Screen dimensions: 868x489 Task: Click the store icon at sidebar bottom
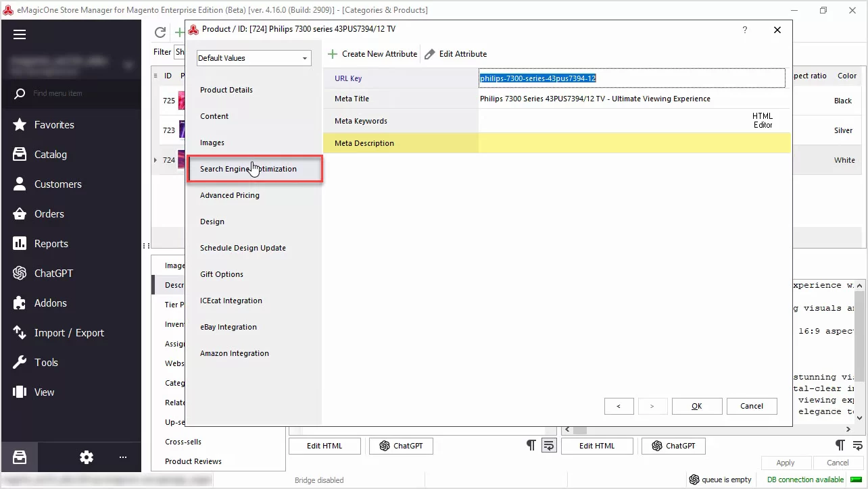coord(20,457)
